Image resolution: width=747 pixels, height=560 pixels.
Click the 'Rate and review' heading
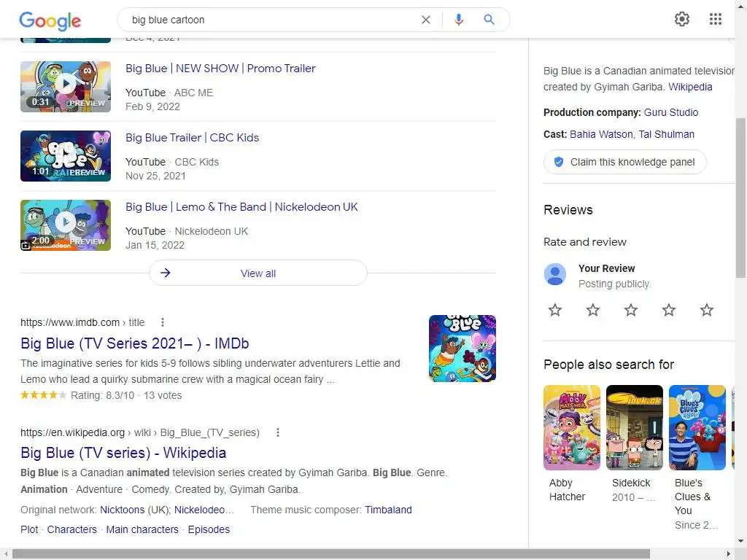pyautogui.click(x=585, y=242)
